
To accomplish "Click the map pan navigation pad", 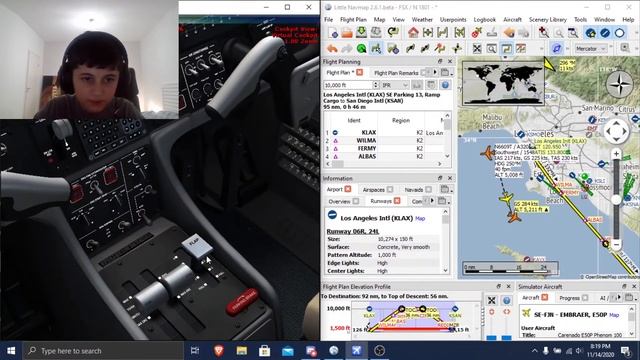I will tap(616, 131).
